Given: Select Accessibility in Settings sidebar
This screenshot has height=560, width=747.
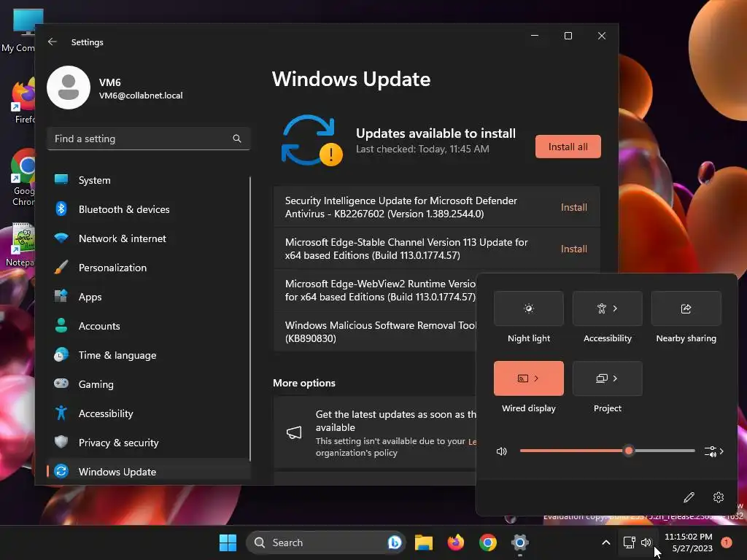Looking at the screenshot, I should point(148,413).
